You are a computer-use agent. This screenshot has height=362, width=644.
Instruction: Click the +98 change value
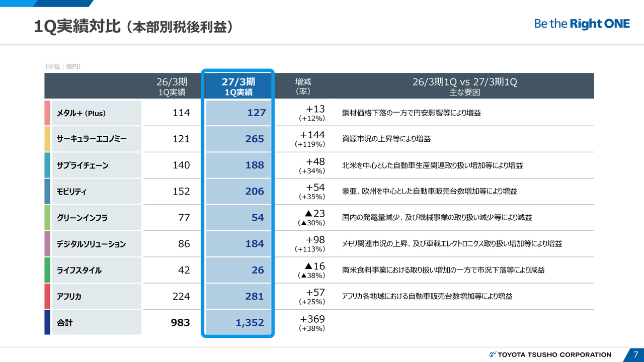315,239
